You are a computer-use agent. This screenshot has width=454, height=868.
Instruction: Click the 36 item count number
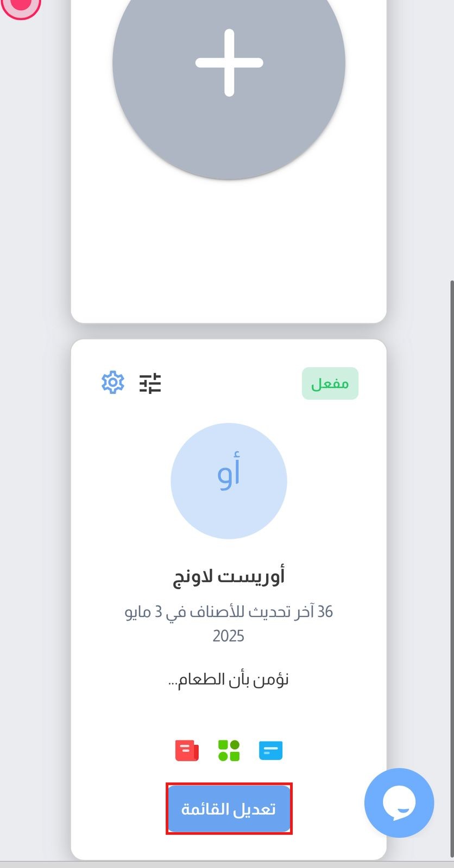[x=325, y=612]
